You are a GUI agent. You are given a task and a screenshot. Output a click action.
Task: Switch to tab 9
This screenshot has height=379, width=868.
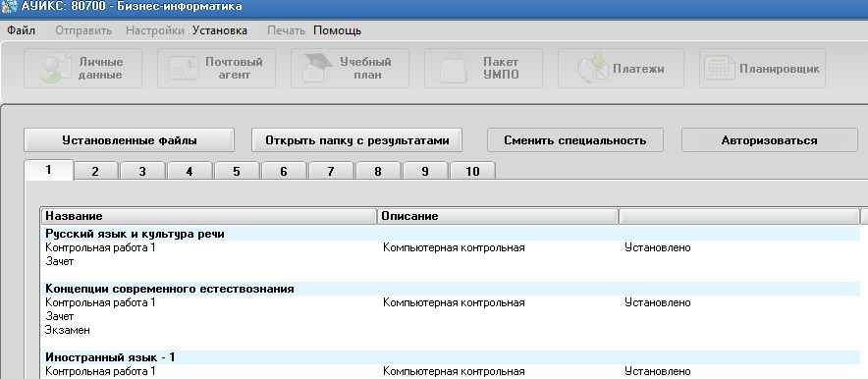pos(424,171)
